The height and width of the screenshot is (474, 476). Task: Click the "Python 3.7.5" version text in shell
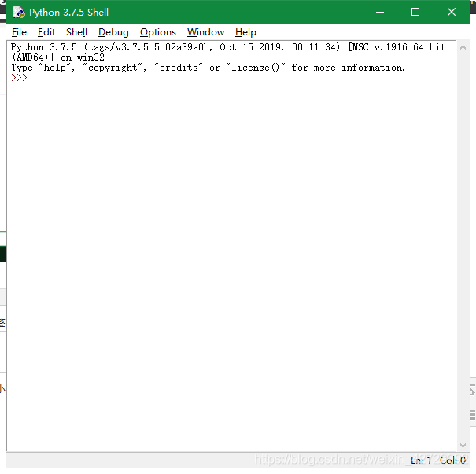44,47
